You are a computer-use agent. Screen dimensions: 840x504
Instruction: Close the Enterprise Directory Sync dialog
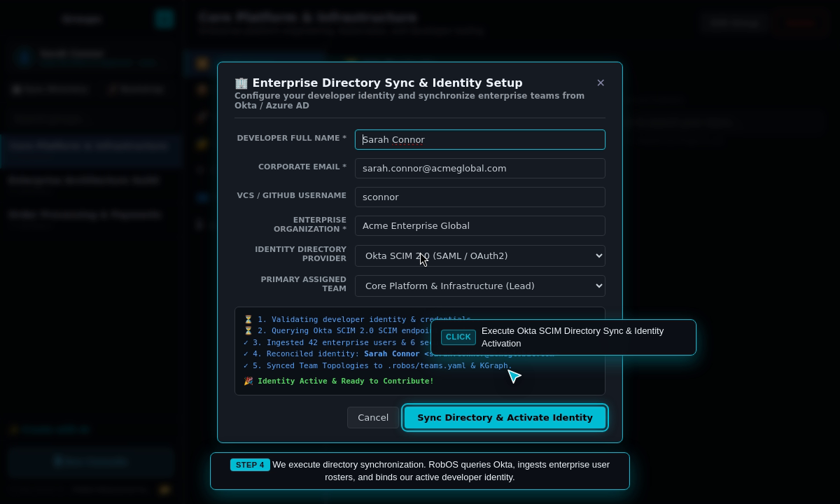[x=601, y=83]
